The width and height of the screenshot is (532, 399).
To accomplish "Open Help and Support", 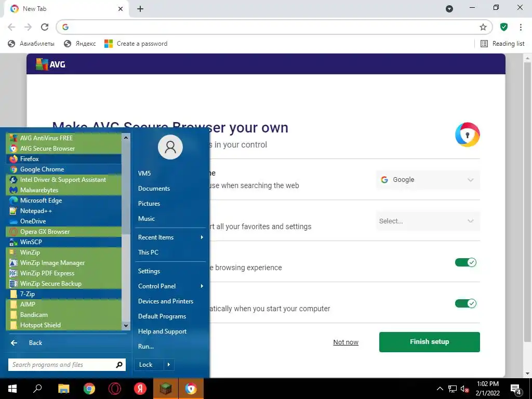I will 162,331.
